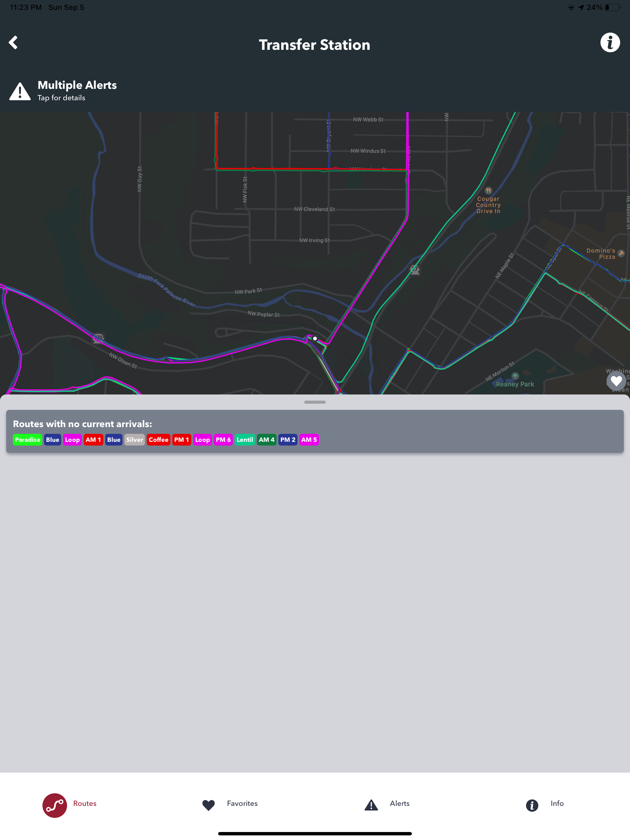Tap the Reaney Park map marker
Image resolution: width=630 pixels, height=840 pixels.
(515, 376)
